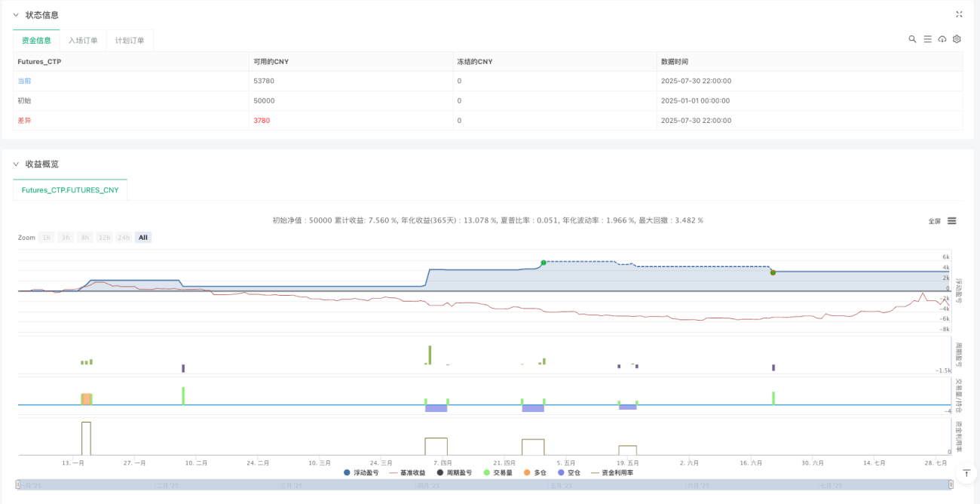
Task: Open the list view icon in table toolbar
Action: pyautogui.click(x=927, y=39)
